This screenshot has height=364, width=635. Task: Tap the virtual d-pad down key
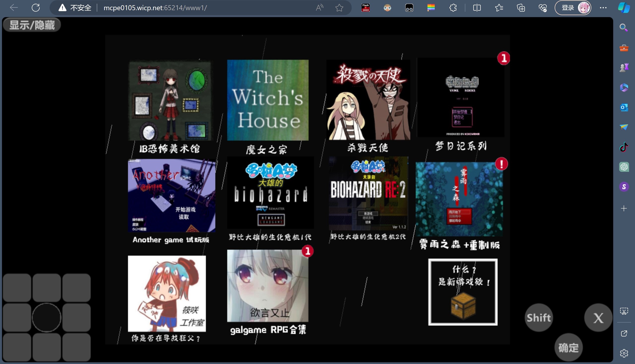pos(47,347)
